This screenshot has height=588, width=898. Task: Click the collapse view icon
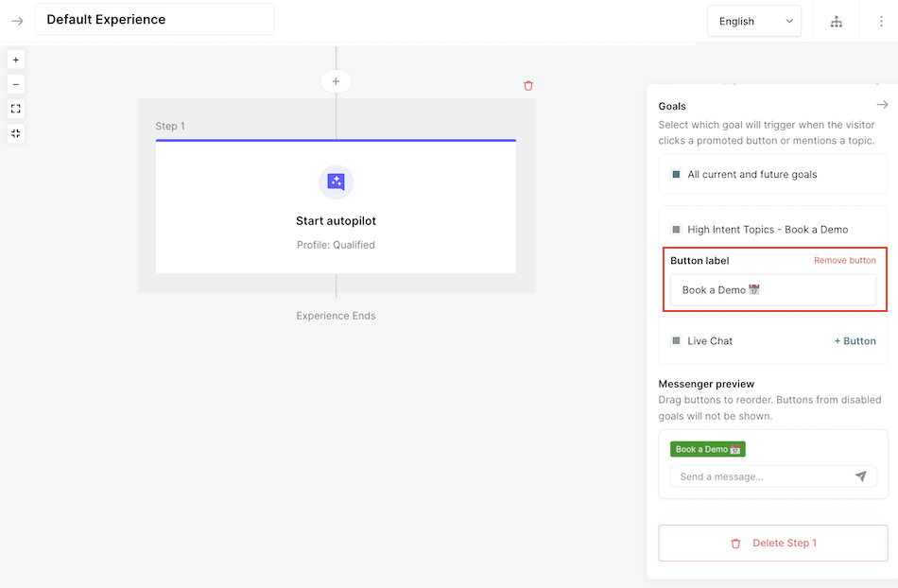tap(16, 133)
